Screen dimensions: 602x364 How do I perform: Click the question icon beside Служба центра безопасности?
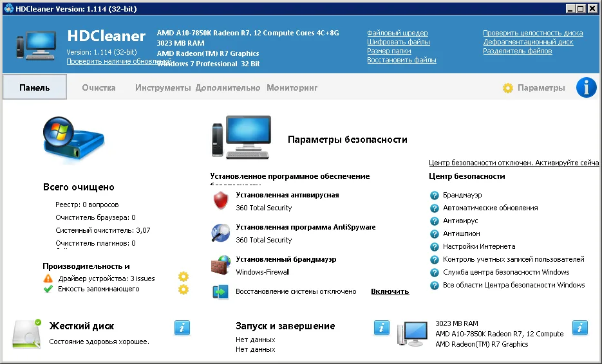(x=434, y=272)
